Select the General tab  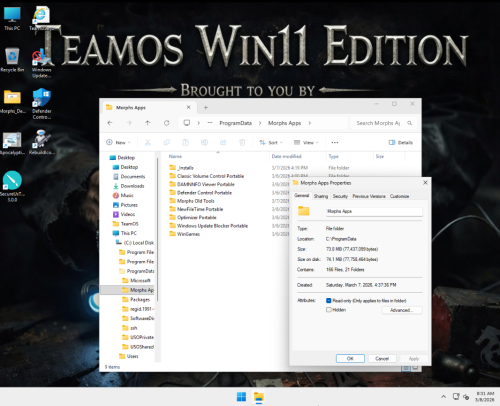point(302,195)
